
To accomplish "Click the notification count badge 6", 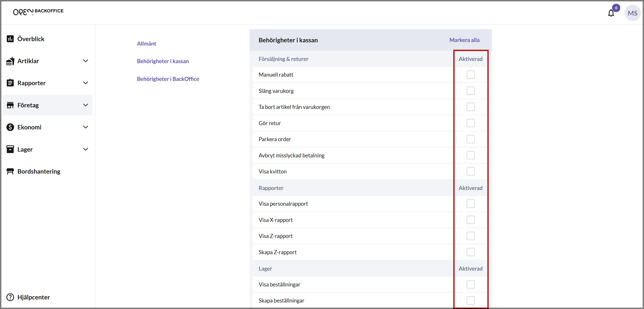I will coord(616,8).
